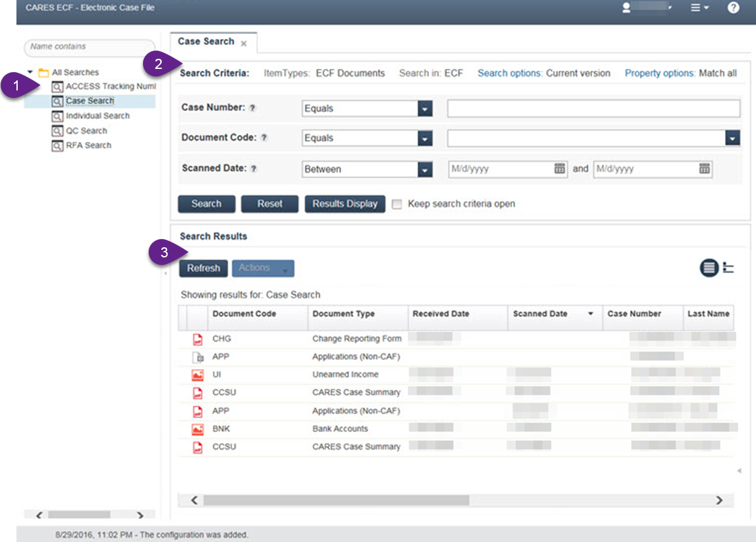Switch to details list view

(709, 268)
